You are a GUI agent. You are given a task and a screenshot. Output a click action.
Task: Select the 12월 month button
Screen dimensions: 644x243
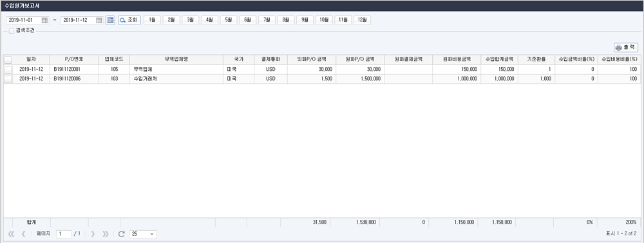(362, 20)
